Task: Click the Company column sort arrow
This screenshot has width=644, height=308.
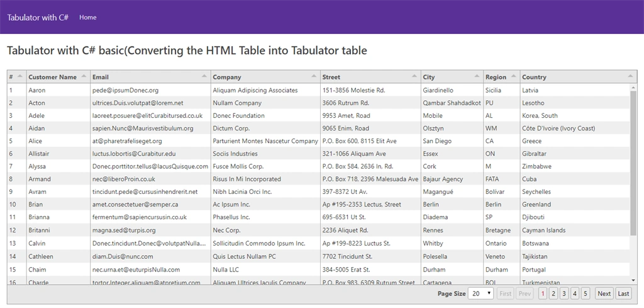Action: pyautogui.click(x=314, y=76)
